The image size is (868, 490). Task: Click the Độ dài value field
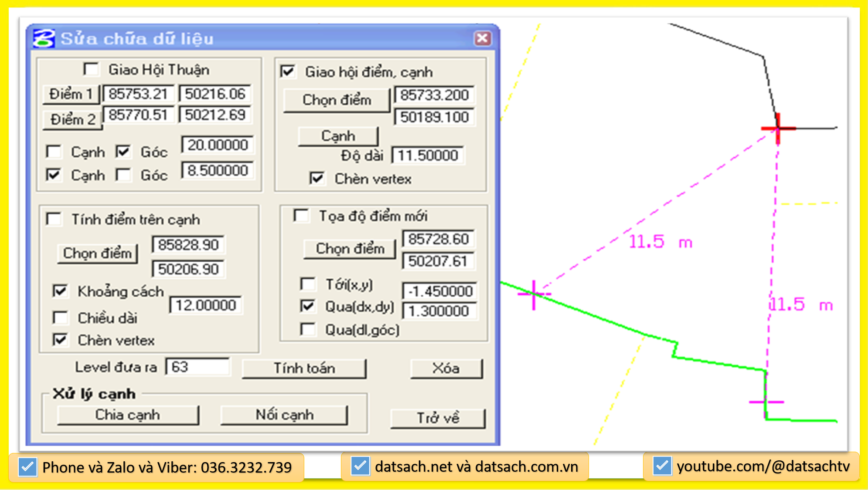point(427,155)
